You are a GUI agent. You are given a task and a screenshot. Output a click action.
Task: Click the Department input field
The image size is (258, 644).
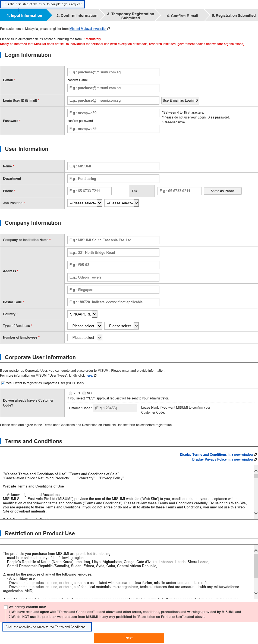(x=113, y=179)
